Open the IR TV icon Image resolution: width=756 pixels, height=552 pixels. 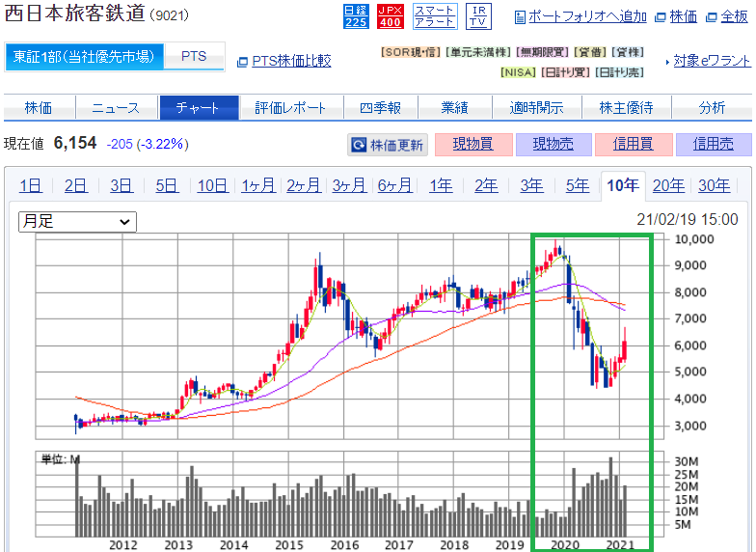[x=478, y=17]
